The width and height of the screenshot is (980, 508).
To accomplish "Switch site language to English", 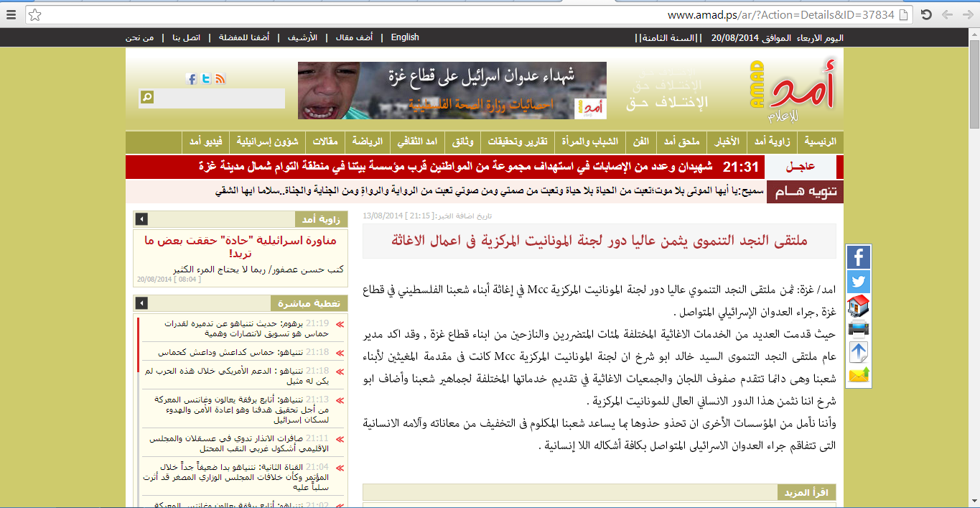I will pos(405,37).
